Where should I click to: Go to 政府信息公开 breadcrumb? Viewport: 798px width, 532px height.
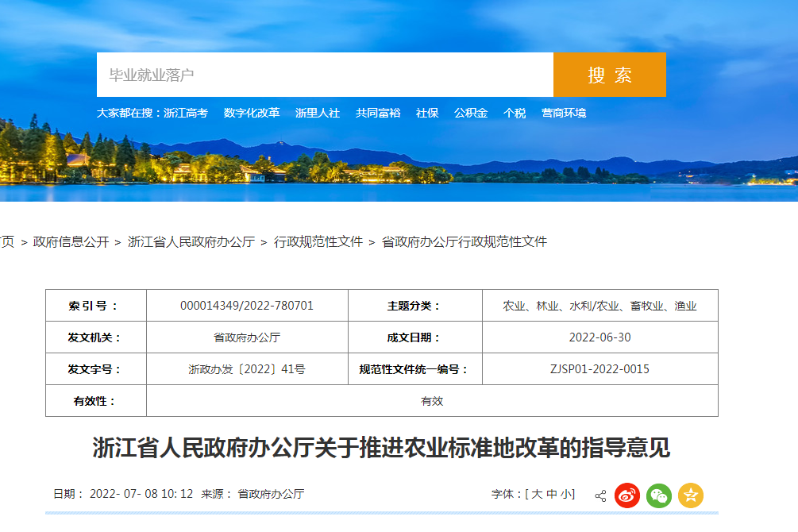pyautogui.click(x=71, y=241)
